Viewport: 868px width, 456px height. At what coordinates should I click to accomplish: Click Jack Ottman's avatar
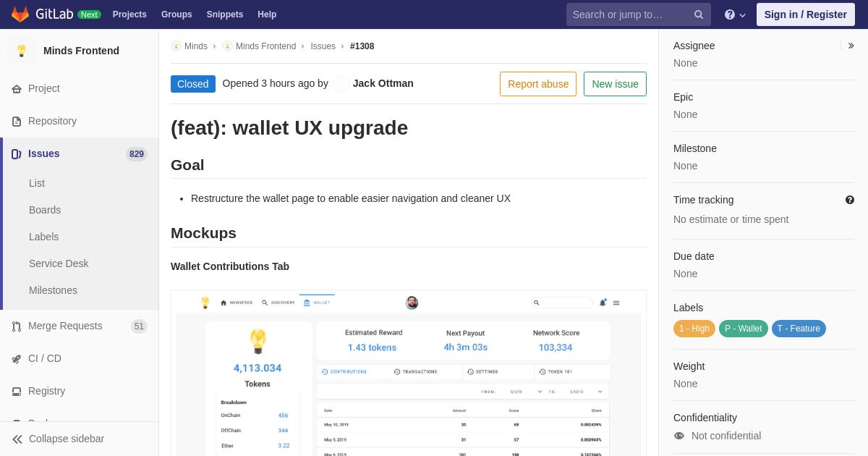point(341,84)
